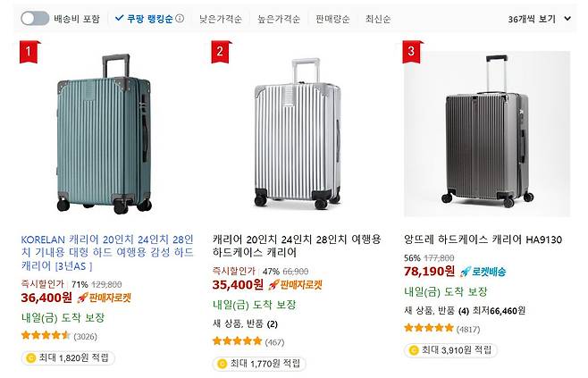Click the star rating with 4817 reviews

429,328
